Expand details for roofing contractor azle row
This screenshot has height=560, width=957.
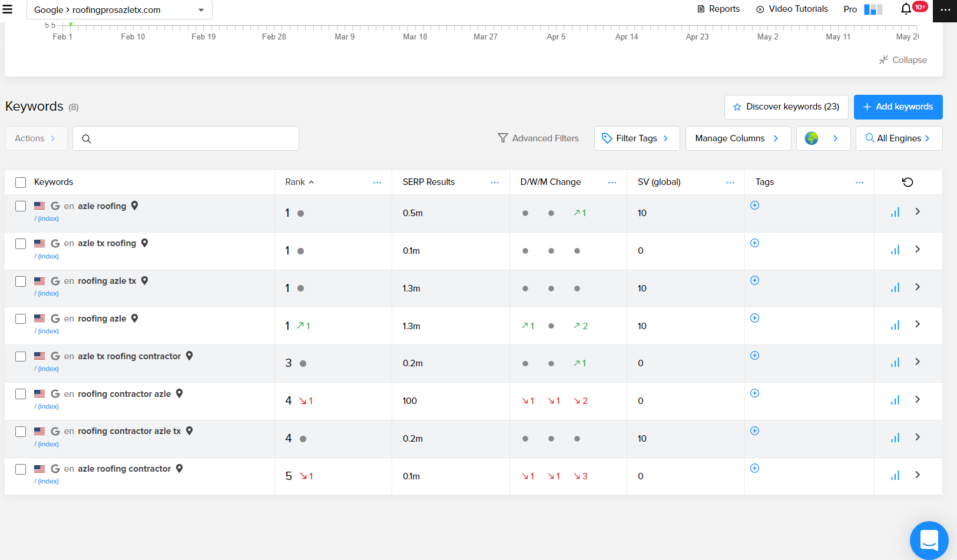coord(917,400)
